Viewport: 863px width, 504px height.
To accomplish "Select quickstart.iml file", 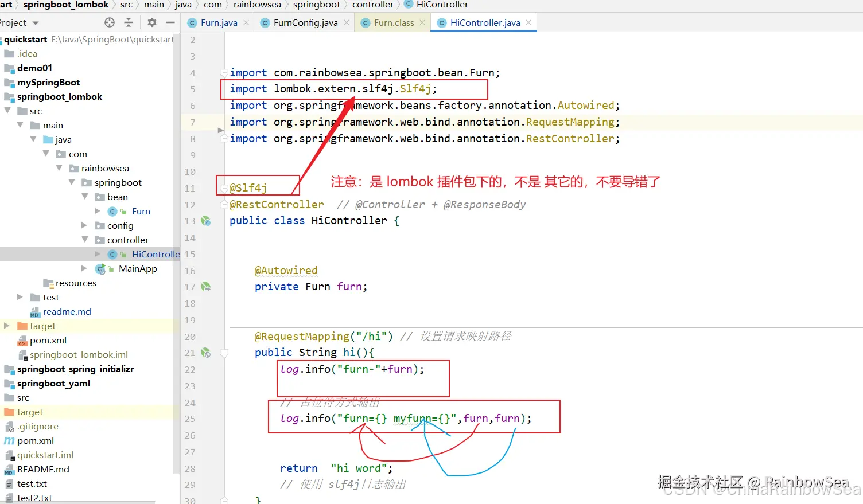I will 45,455.
